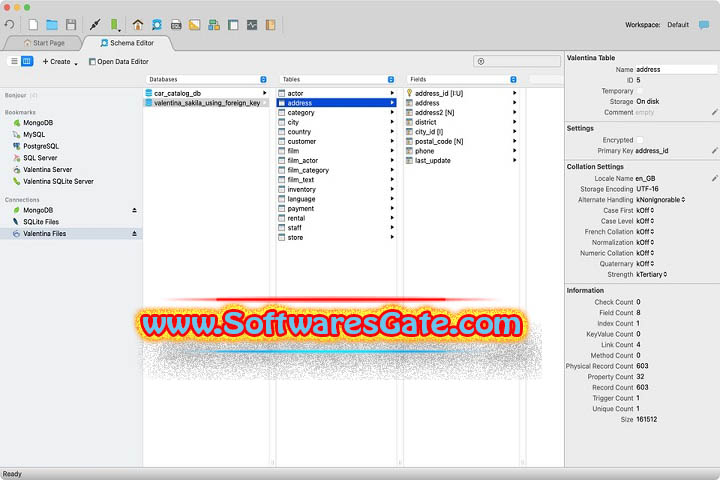Select Valentina SQLite Server bookmark
Screen dimensions: 720x480
click(x=58, y=181)
